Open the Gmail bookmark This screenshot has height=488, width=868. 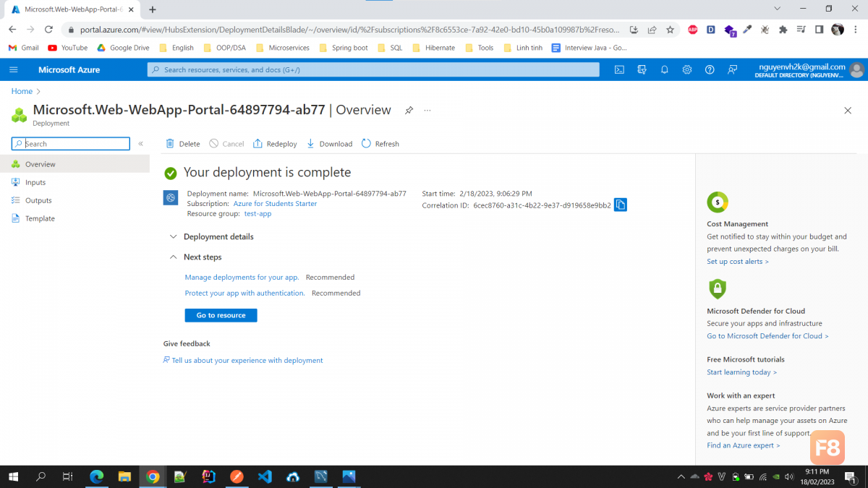(23, 48)
